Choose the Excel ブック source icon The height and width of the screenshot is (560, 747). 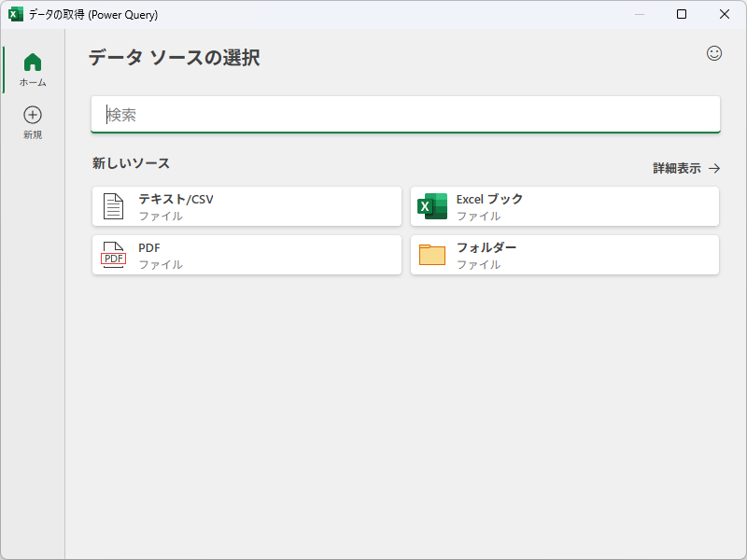tap(431, 206)
